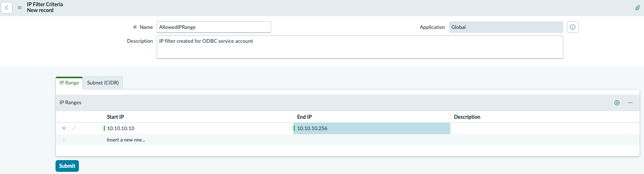This screenshot has height=174, width=644.
Task: Open the form context menu hamburger icon
Action: [x=20, y=8]
